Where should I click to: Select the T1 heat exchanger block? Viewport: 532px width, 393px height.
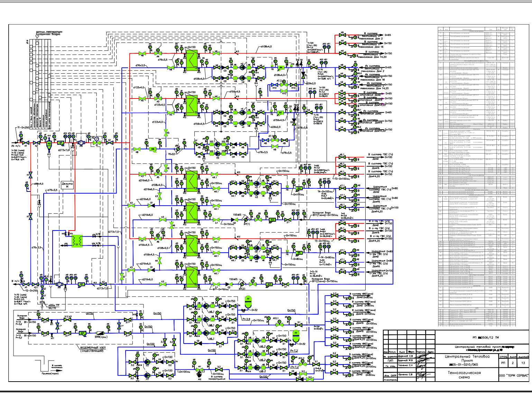click(x=192, y=105)
